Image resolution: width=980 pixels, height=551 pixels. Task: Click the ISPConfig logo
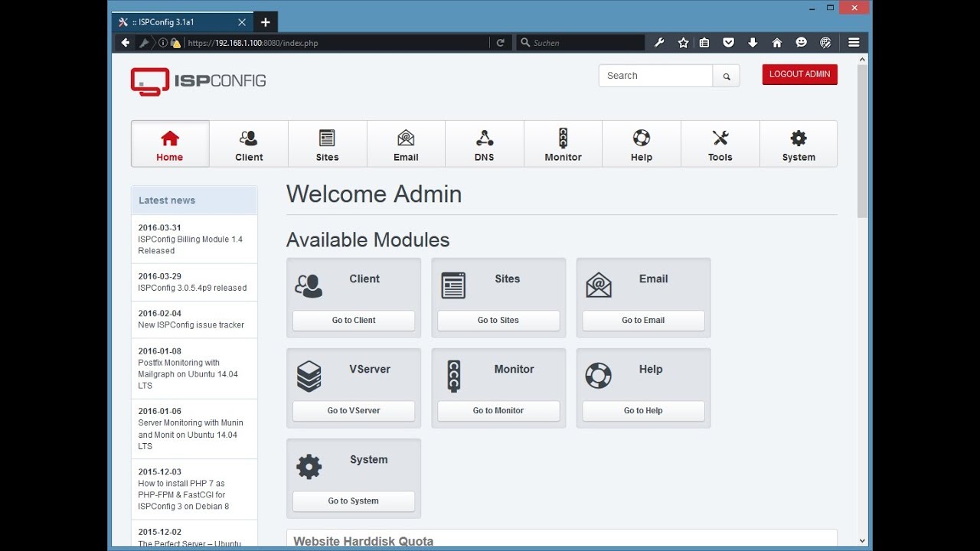[198, 81]
